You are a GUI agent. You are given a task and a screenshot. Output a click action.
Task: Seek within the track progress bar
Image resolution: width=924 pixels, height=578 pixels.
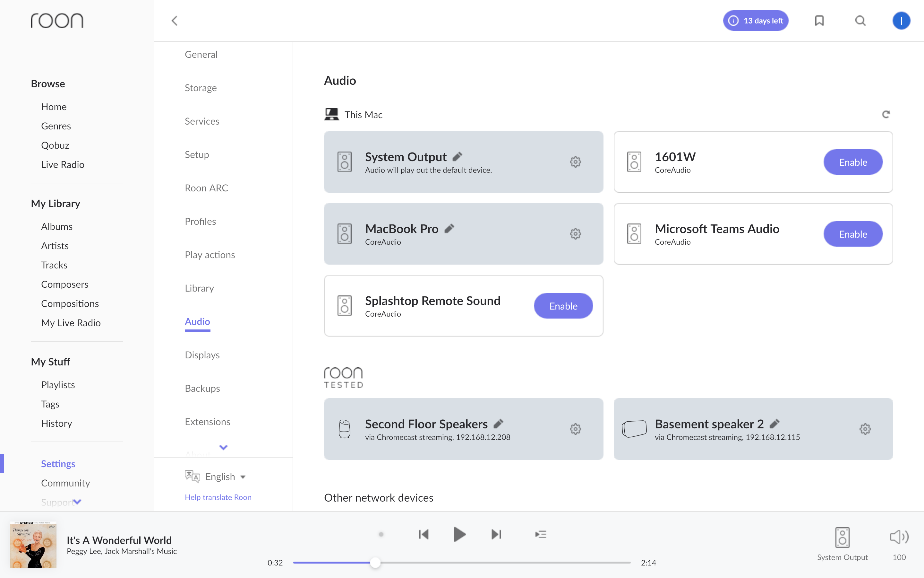tap(462, 562)
